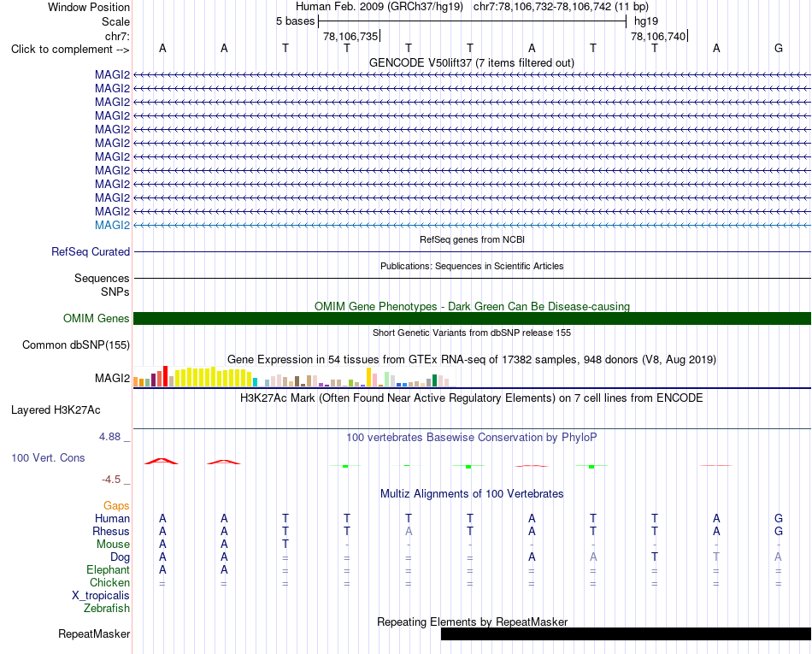The image size is (812, 654).
Task: Click the OMIM Gene Phenotypes title text
Action: point(472,307)
